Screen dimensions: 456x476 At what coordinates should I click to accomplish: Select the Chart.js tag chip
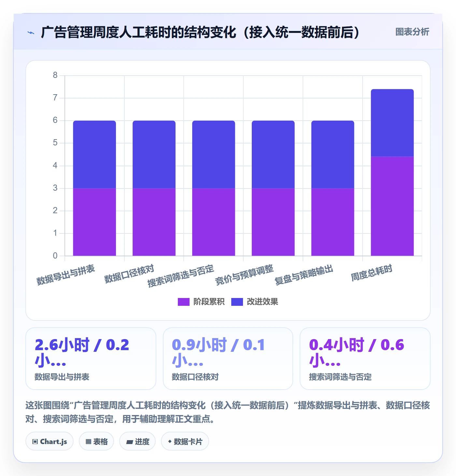50,441
